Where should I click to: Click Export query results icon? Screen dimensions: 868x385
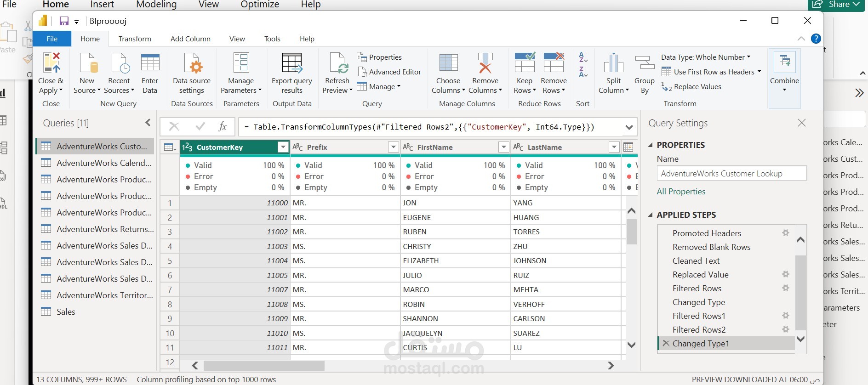pyautogui.click(x=292, y=62)
